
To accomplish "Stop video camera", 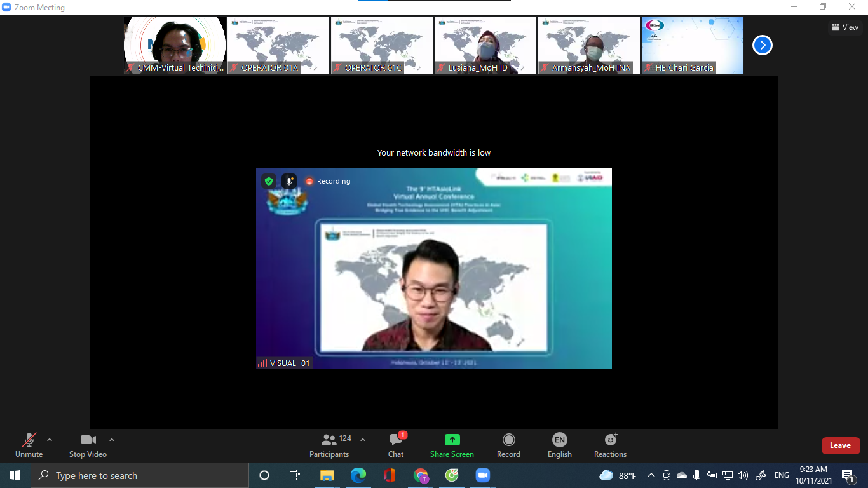I will 88,445.
